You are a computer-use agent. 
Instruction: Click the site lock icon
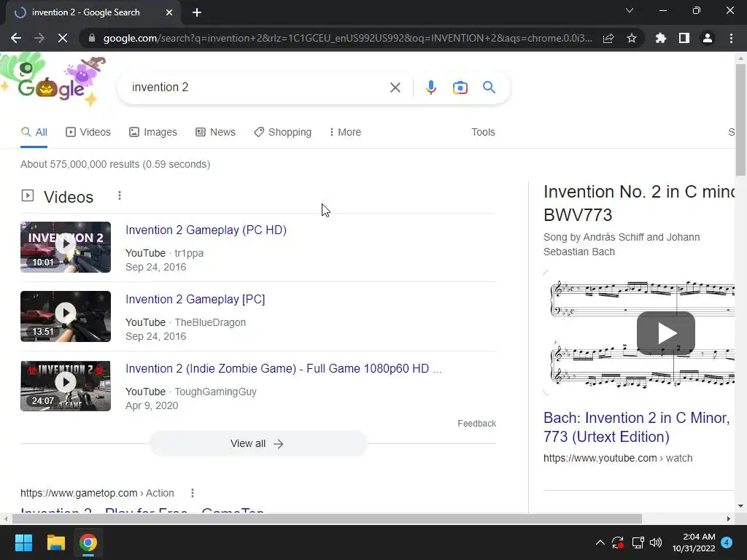click(92, 38)
